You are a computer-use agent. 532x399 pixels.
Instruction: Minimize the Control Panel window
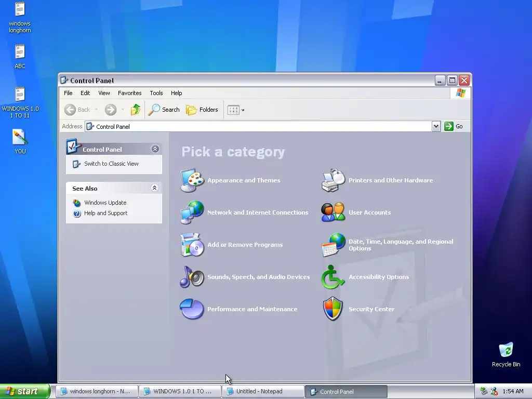tap(440, 81)
